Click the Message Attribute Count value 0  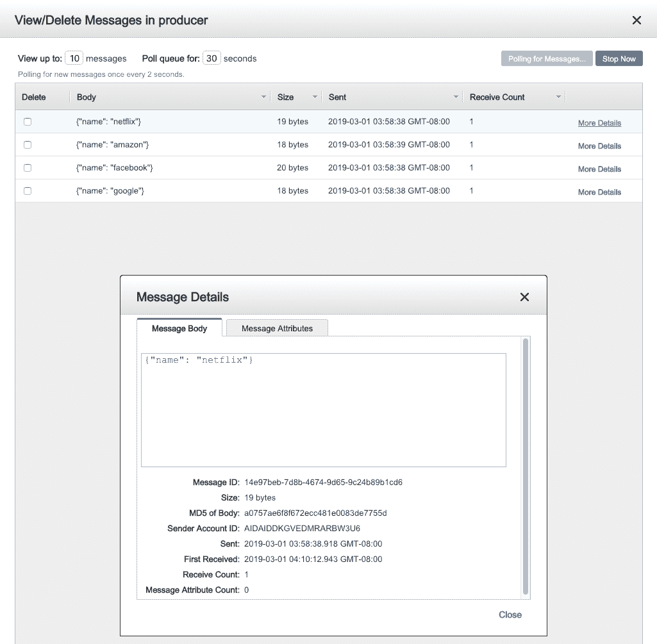coord(246,590)
